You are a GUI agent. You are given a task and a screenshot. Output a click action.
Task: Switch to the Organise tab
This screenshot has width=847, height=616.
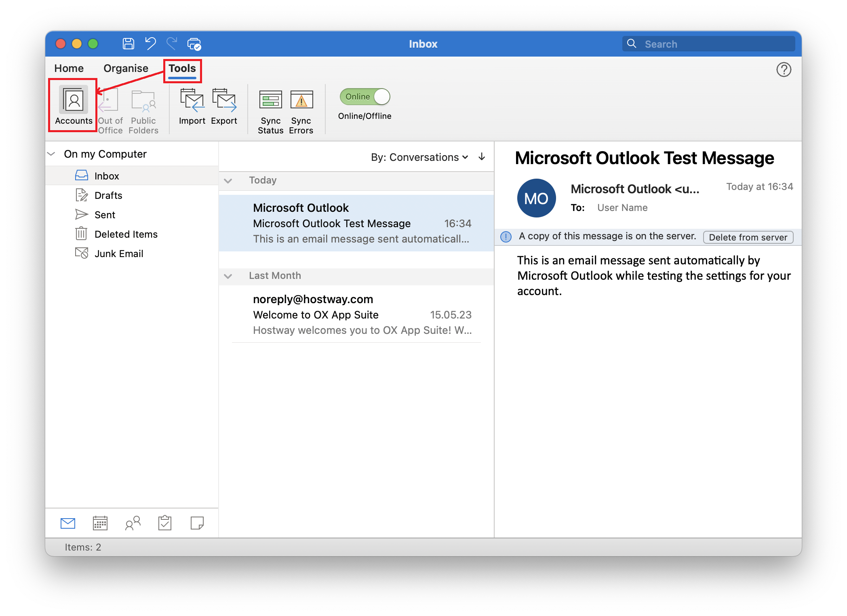point(126,68)
